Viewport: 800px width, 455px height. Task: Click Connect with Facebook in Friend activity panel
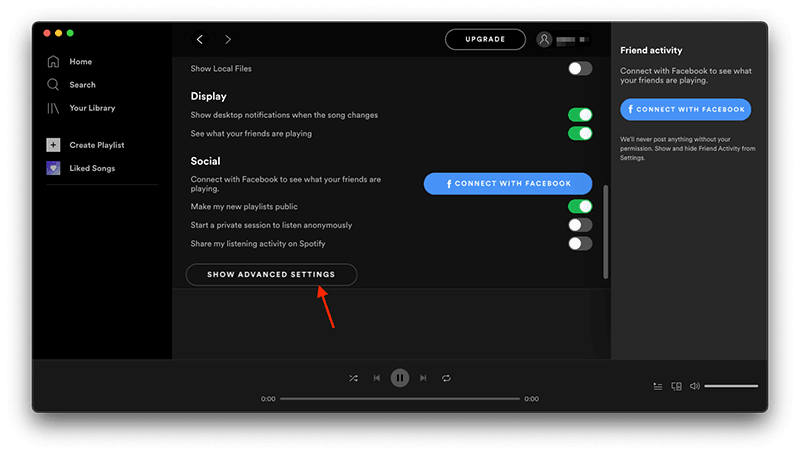[x=686, y=110]
